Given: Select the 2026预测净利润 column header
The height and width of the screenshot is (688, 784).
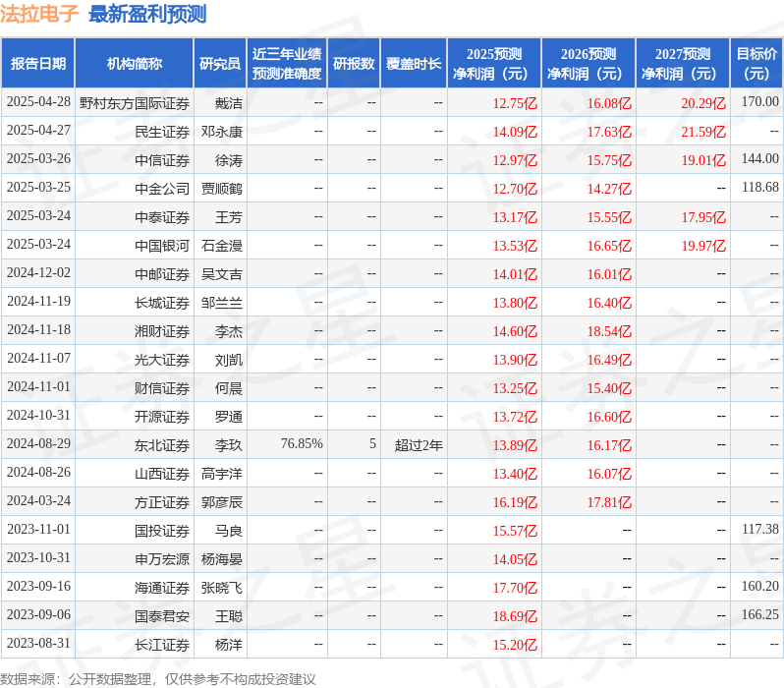Looking at the screenshot, I should tap(588, 64).
